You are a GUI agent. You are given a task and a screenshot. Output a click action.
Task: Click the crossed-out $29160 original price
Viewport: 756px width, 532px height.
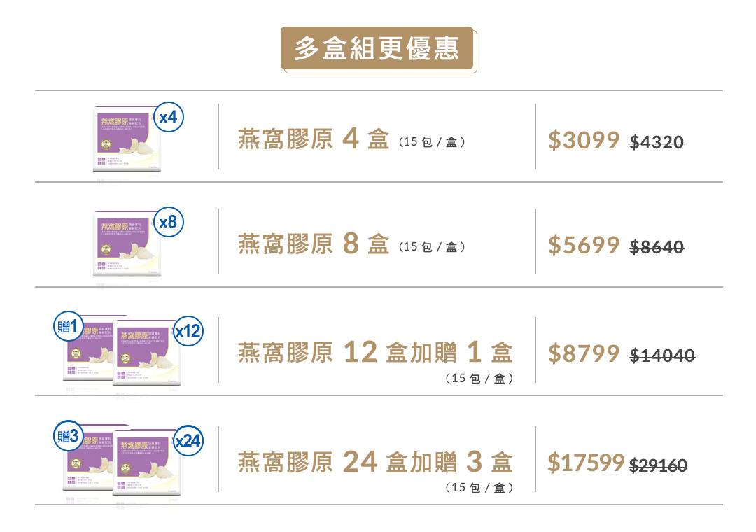click(x=658, y=465)
